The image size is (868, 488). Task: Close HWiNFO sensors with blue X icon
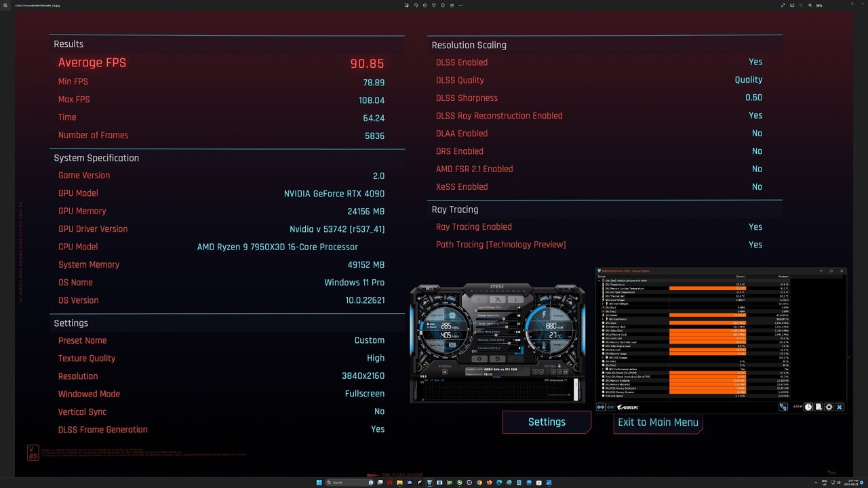(840, 407)
